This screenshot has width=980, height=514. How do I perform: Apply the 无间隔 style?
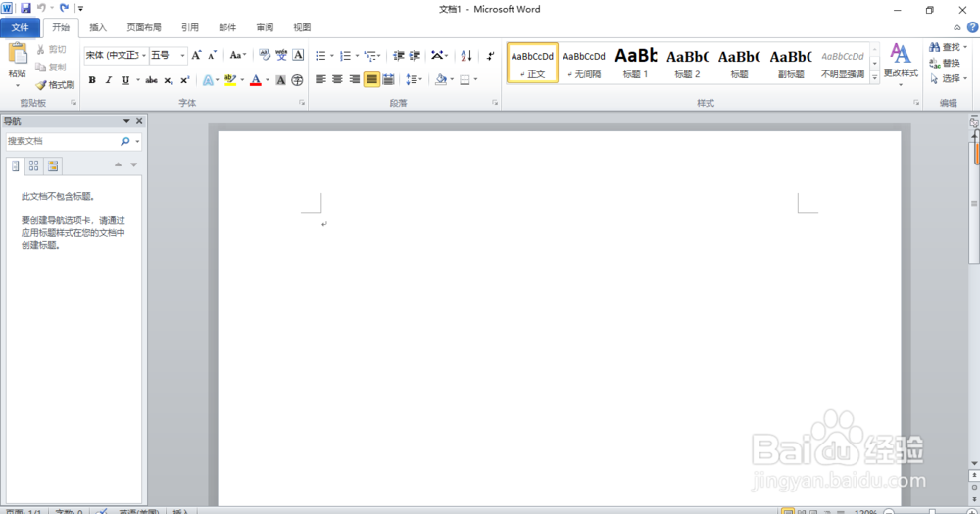(584, 63)
